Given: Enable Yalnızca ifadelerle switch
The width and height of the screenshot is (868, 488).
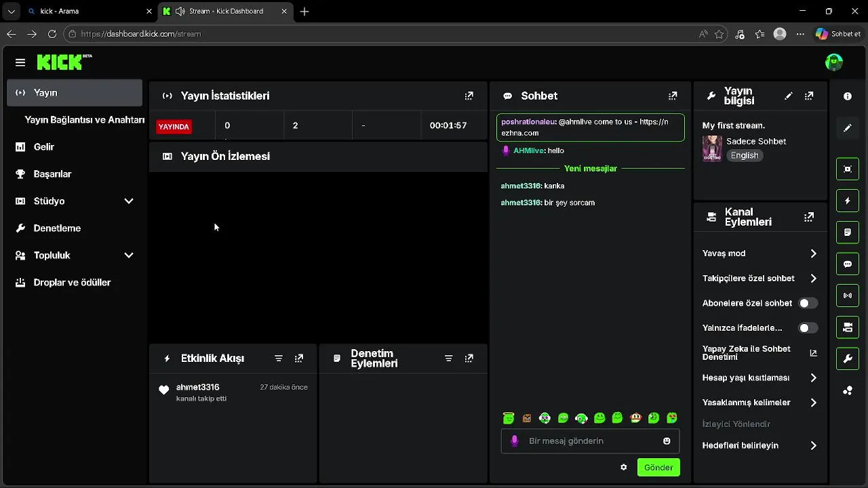Looking at the screenshot, I should pos(808,328).
